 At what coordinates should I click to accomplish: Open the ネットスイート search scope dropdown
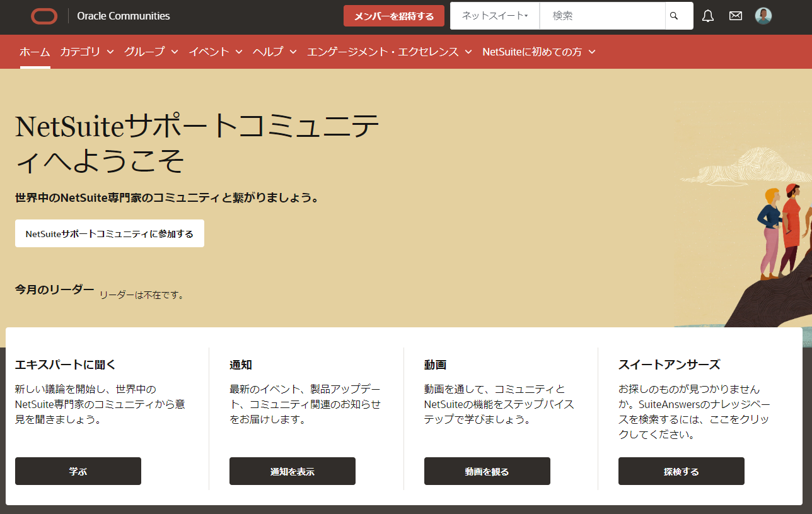pyautogui.click(x=495, y=16)
